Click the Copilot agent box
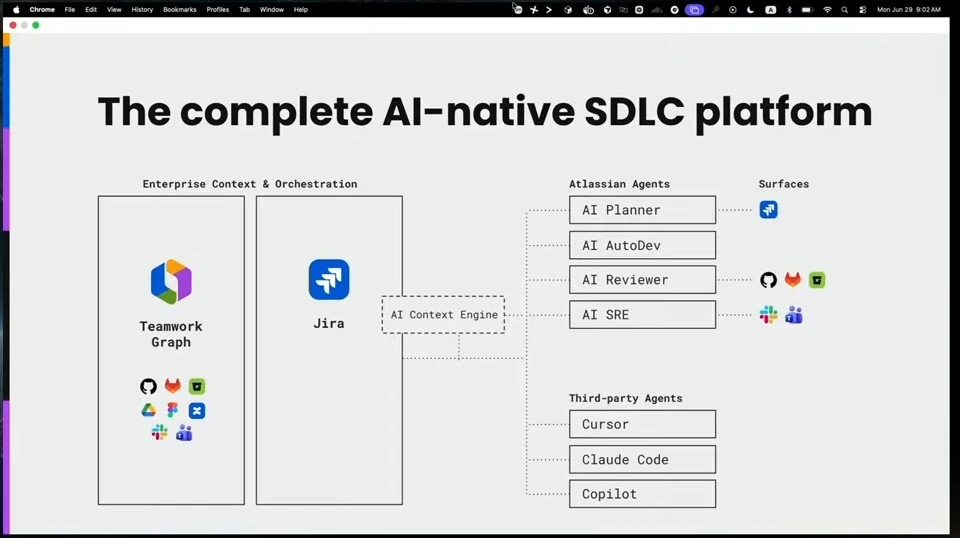Image resolution: width=960 pixels, height=538 pixels. coord(642,494)
